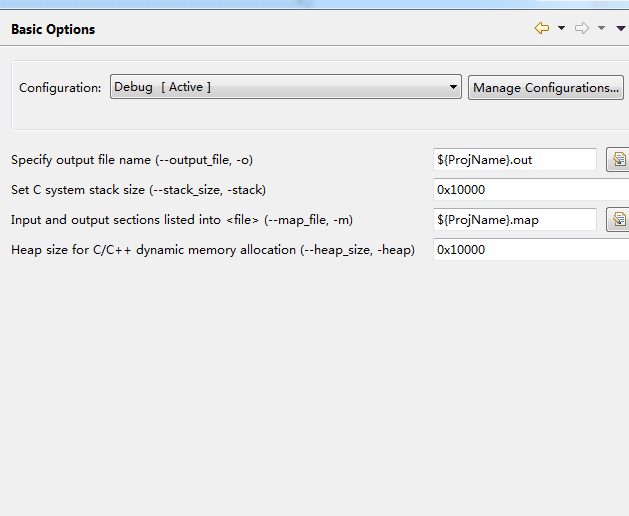Click the Manage Configurations button
Viewport: 629px width, 516px height.
pos(546,88)
